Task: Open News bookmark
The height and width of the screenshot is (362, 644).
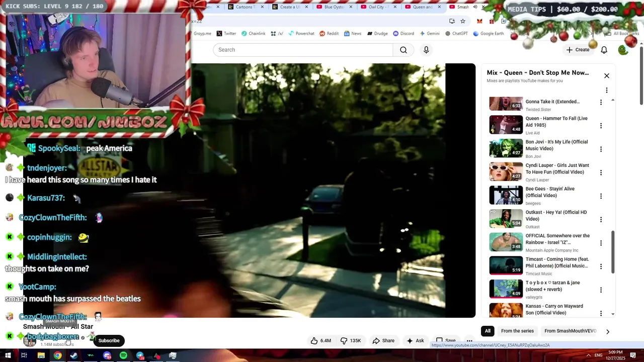Action: (x=353, y=34)
